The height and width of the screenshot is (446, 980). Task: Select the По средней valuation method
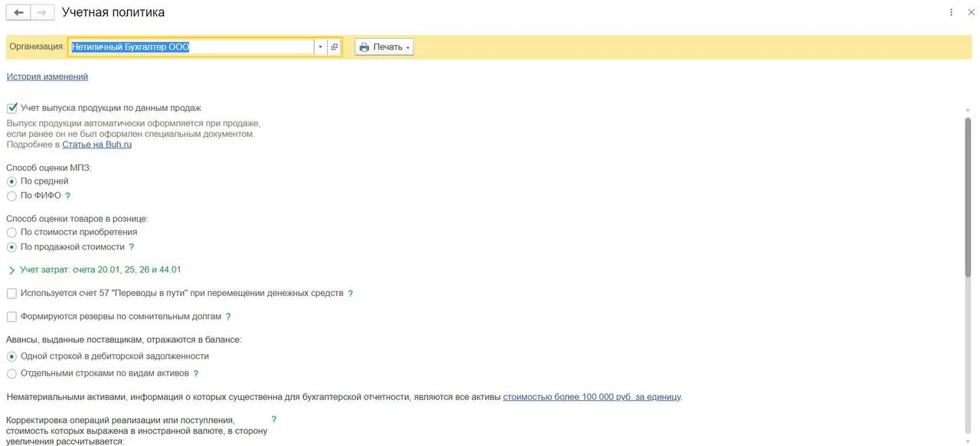pos(11,181)
